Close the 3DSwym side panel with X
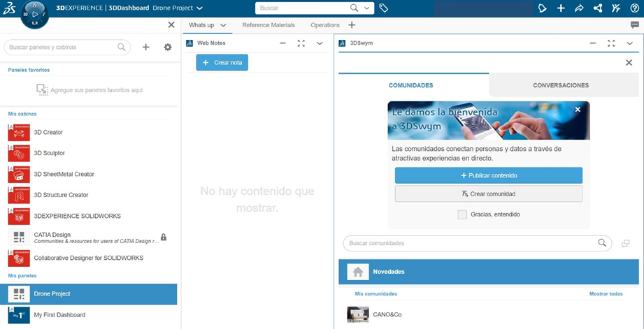The width and height of the screenshot is (644, 329). pos(629,62)
